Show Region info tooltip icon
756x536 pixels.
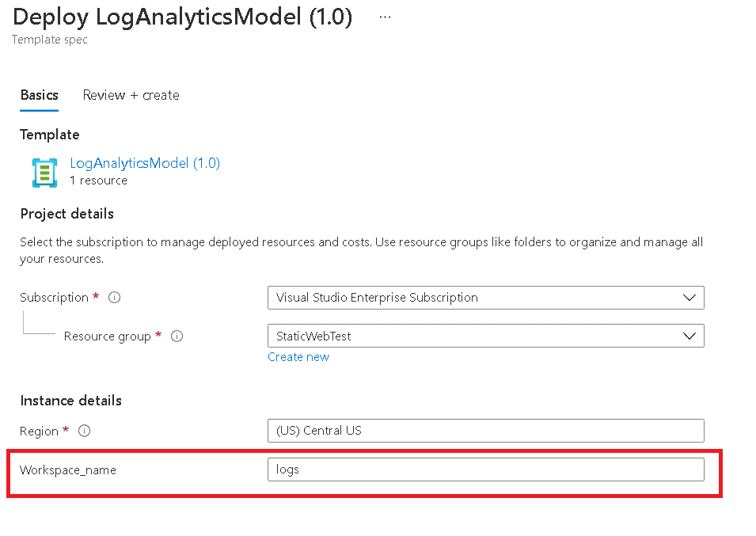[85, 431]
